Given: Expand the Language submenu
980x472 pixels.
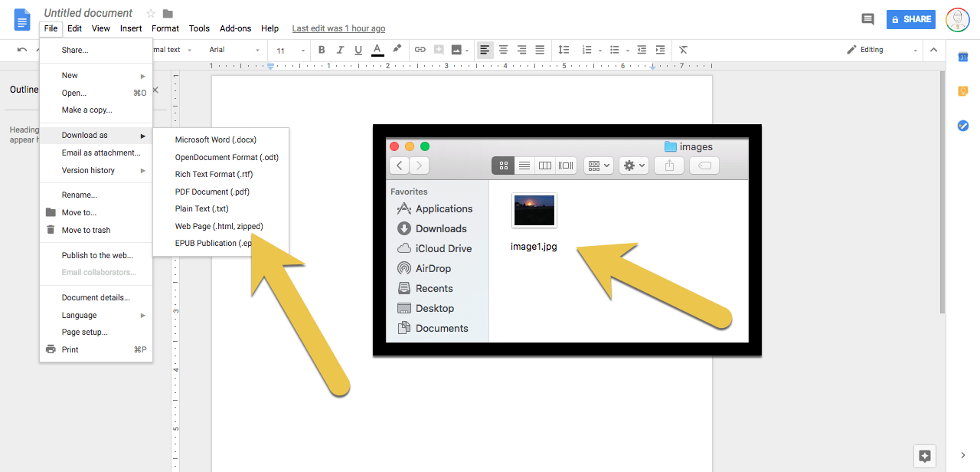Looking at the screenshot, I should pos(96,315).
